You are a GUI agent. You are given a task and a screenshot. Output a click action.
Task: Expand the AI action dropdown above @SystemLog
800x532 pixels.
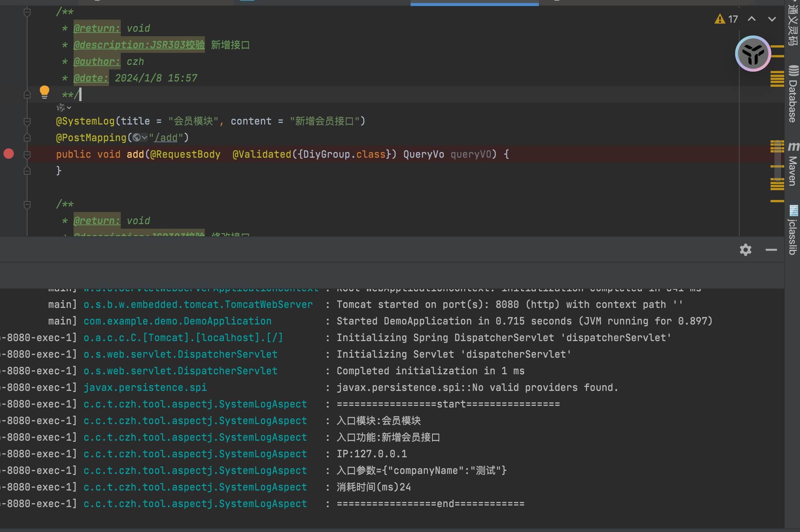[64, 108]
